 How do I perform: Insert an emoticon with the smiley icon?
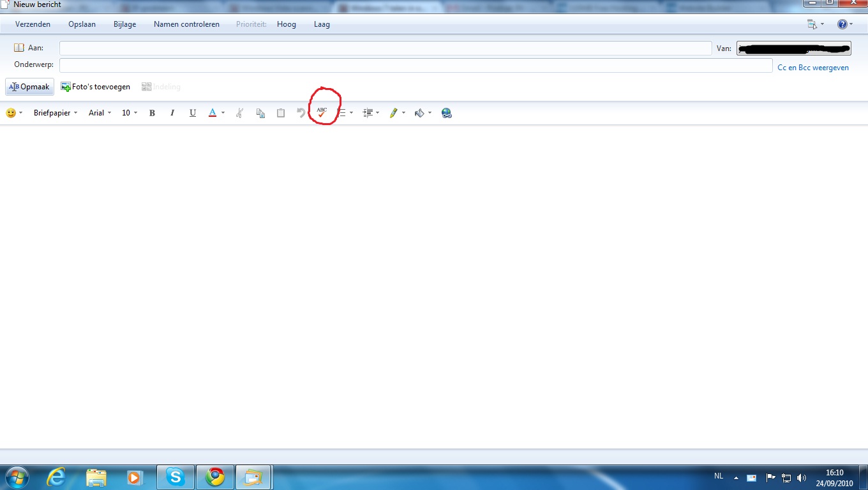click(x=11, y=113)
